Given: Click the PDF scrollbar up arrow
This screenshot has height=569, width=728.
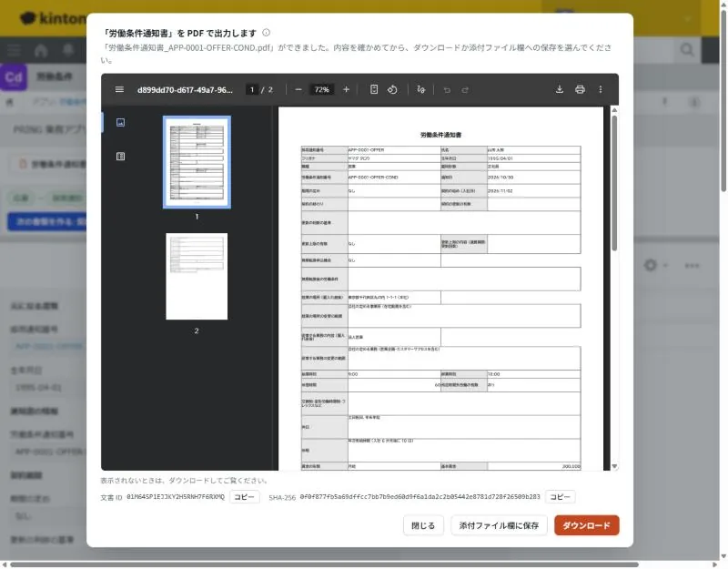Looking at the screenshot, I should pyautogui.click(x=614, y=110).
